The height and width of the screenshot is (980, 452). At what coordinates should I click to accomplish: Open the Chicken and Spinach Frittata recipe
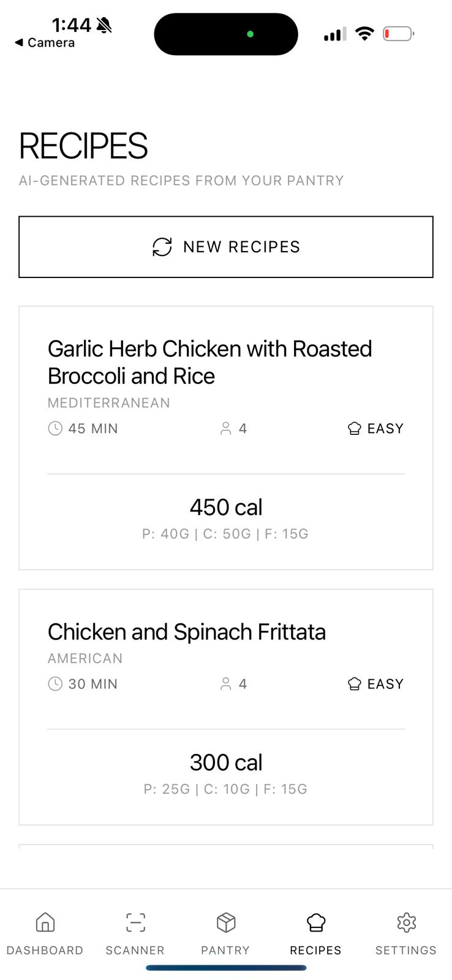click(x=186, y=631)
